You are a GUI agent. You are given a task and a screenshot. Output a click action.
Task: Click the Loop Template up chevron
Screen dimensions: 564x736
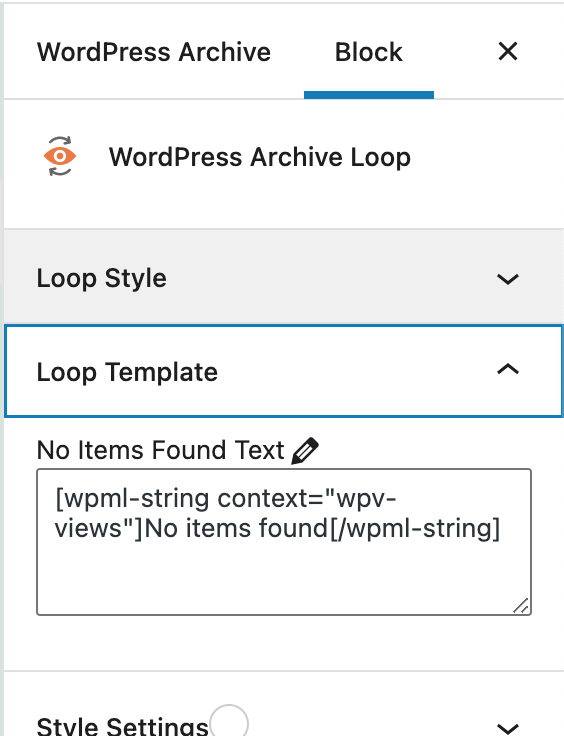pos(508,369)
